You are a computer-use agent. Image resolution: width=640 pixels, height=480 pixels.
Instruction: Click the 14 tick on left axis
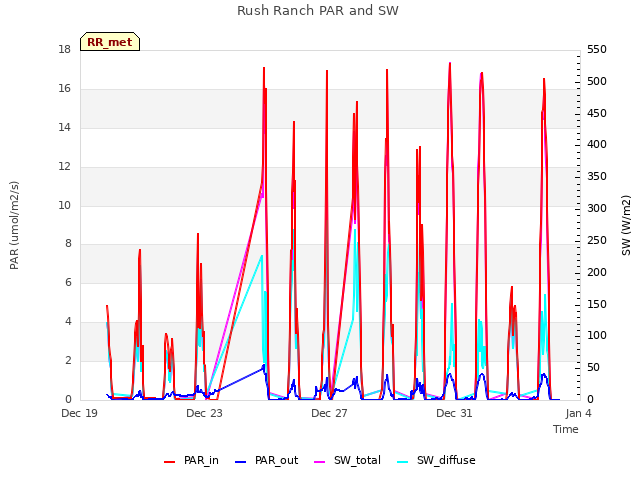[x=64, y=128]
